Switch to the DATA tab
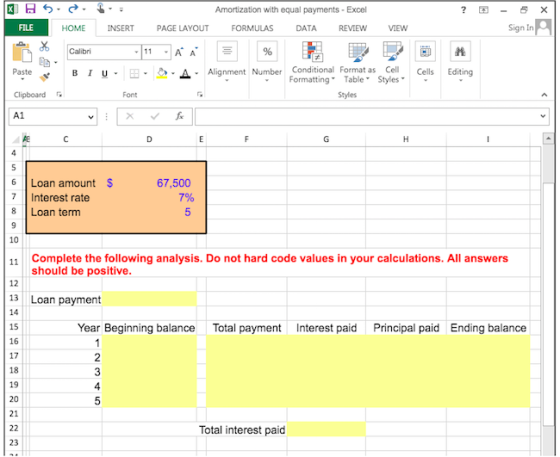Screen dimensions: 560x457 (306, 28)
